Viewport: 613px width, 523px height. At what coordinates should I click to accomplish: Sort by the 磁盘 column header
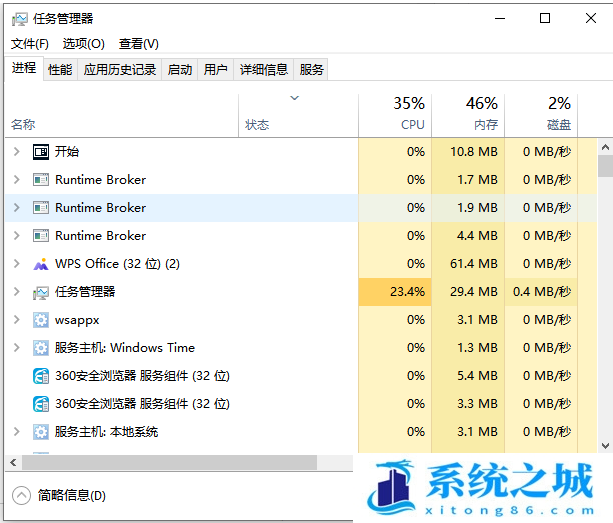(x=541, y=116)
